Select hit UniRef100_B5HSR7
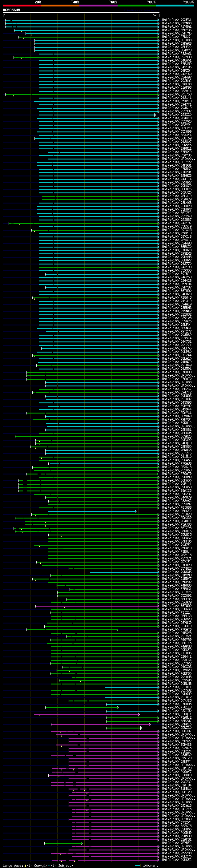 pyautogui.click(x=177, y=741)
